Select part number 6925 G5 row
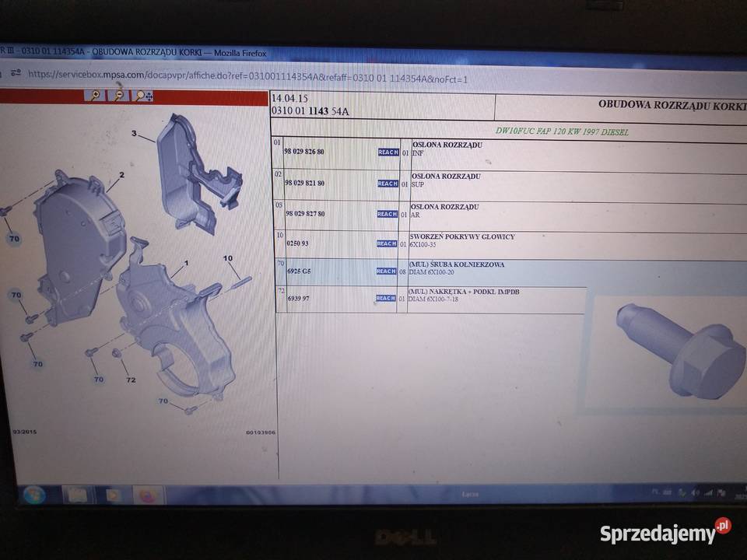This screenshot has width=747, height=560. point(298,271)
